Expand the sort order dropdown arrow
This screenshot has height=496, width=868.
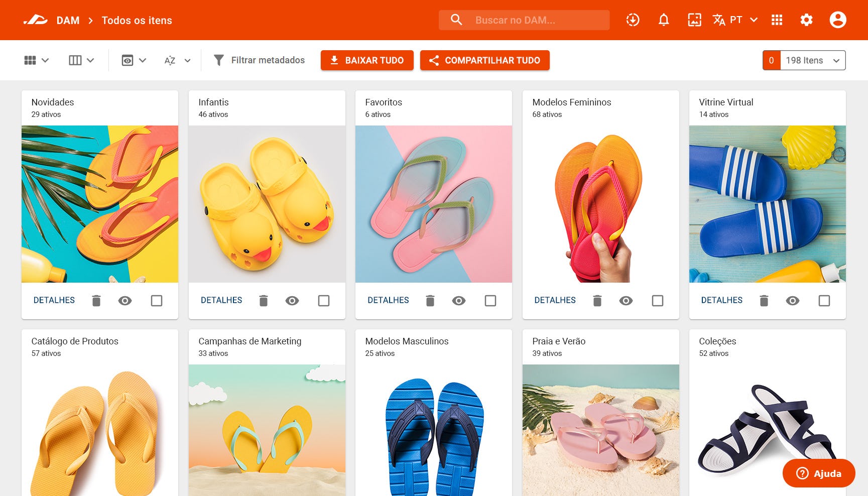187,60
